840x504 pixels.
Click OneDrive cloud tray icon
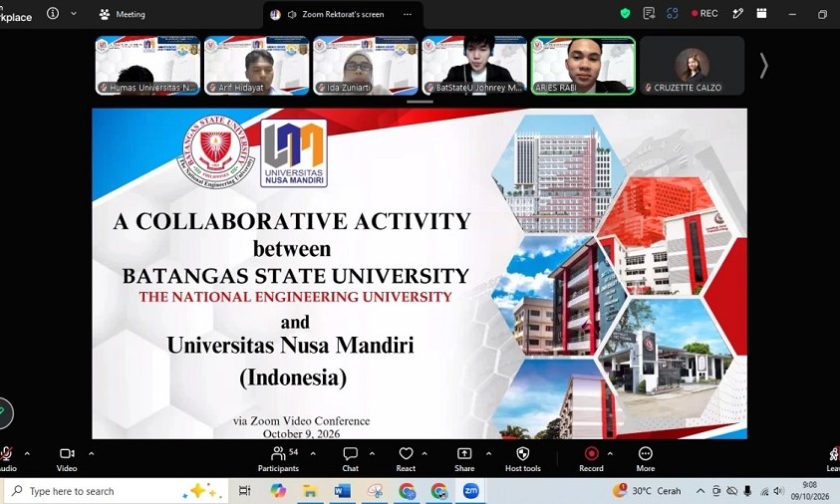tap(731, 491)
